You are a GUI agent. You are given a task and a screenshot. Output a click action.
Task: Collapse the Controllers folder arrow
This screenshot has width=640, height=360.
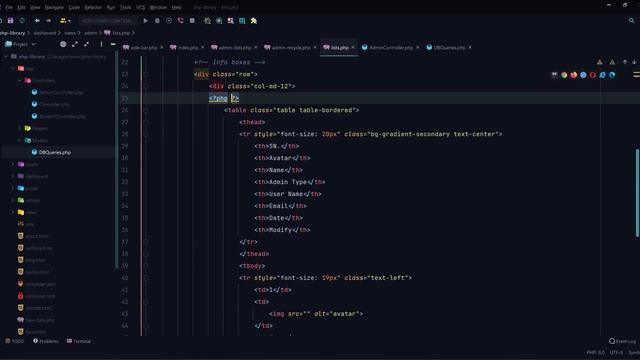[20, 81]
